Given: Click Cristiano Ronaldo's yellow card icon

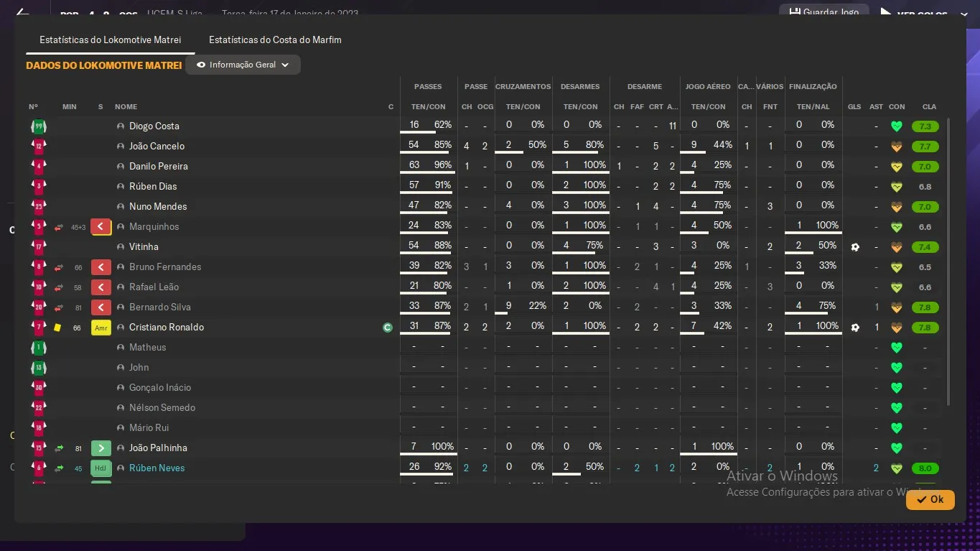Looking at the screenshot, I should coord(57,328).
